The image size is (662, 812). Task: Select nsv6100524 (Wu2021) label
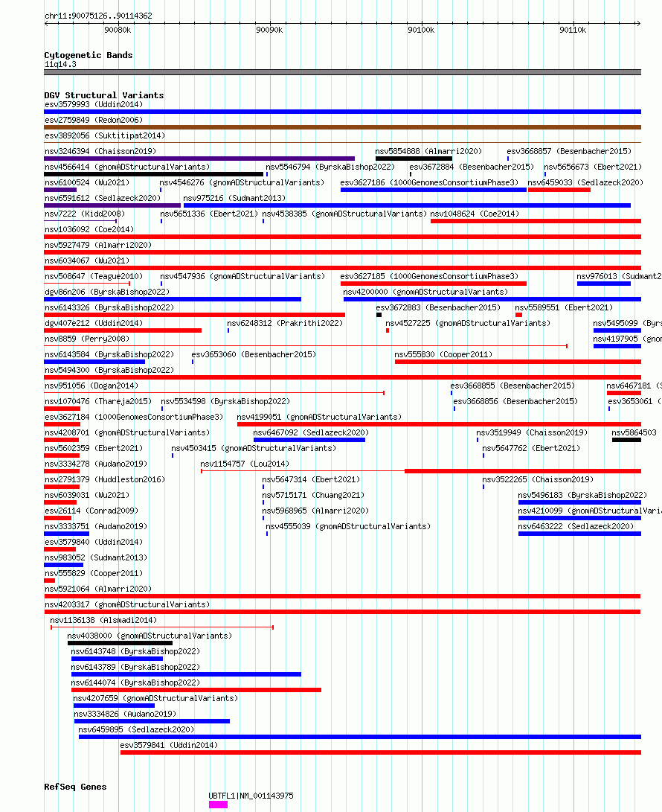[x=87, y=182]
